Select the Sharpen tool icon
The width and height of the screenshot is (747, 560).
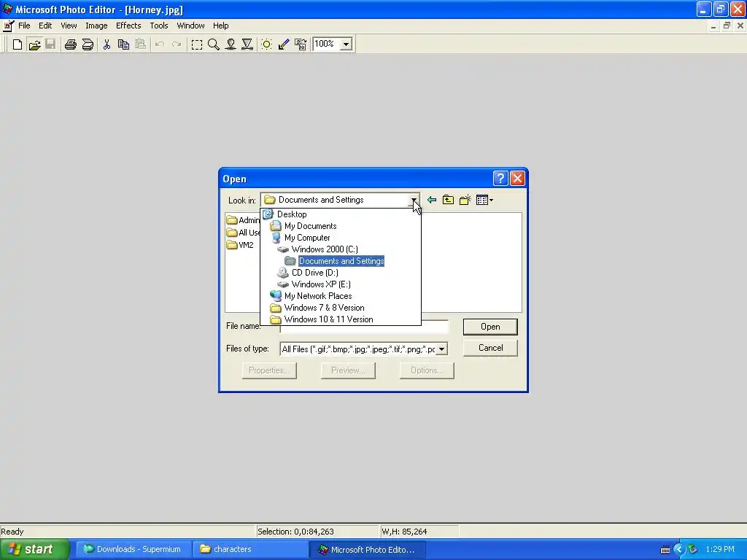point(247,44)
